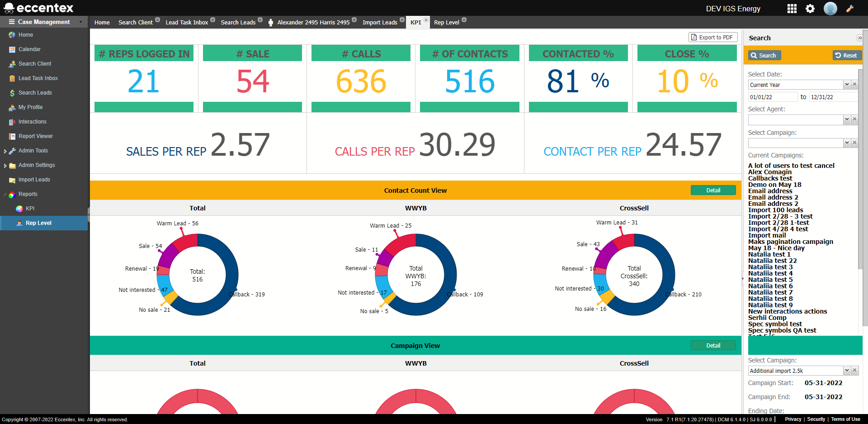Open Report Viewer in sidebar
This screenshot has width=868, height=424.
[35, 136]
